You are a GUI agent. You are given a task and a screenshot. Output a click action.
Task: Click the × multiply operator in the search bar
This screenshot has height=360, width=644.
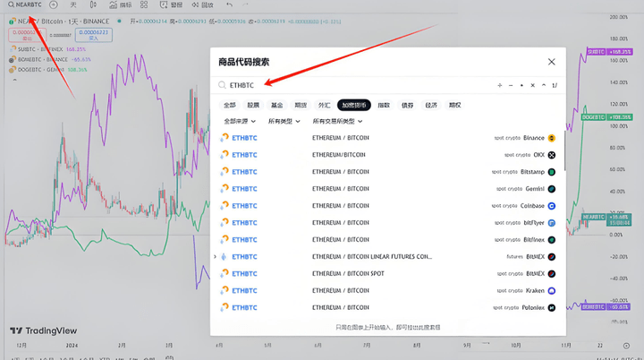coord(533,85)
